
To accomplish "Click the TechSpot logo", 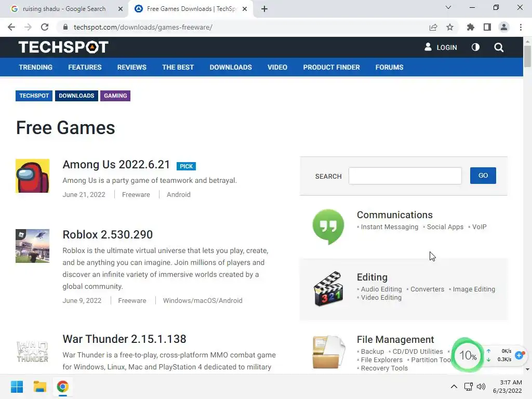I will (63, 47).
